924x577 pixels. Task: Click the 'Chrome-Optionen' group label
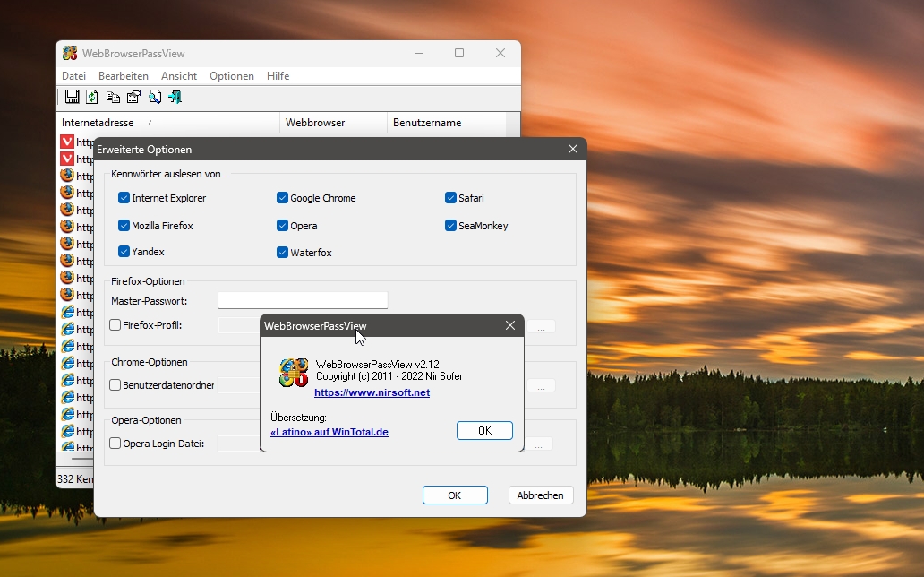(150, 362)
